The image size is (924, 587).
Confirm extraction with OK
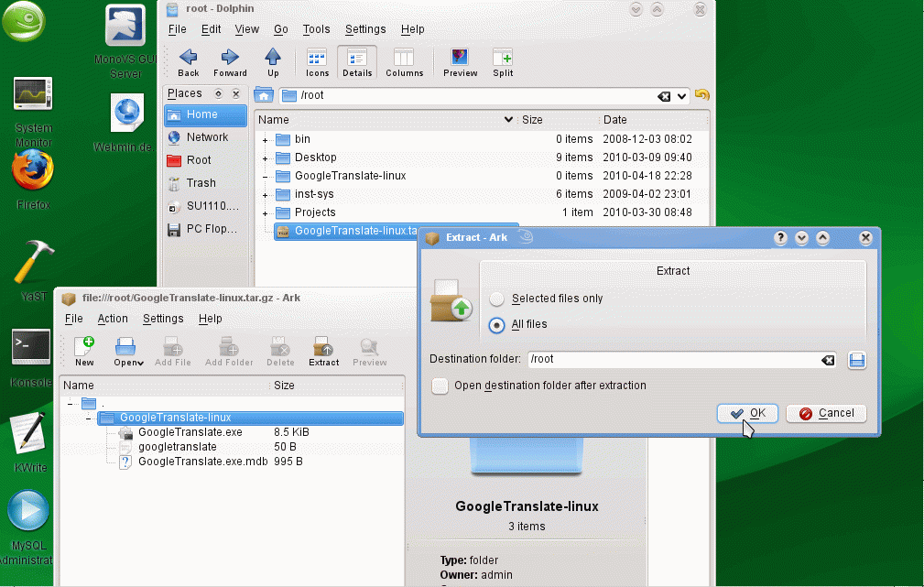(747, 414)
